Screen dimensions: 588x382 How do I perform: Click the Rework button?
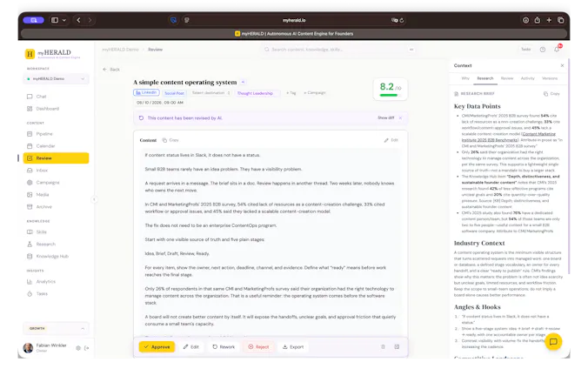(x=224, y=346)
